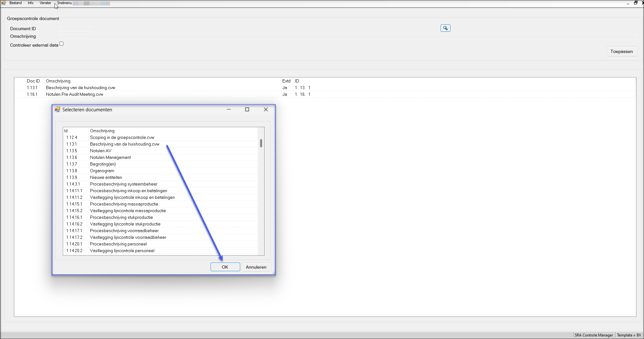Click the document list scrollbar thumb

261,143
